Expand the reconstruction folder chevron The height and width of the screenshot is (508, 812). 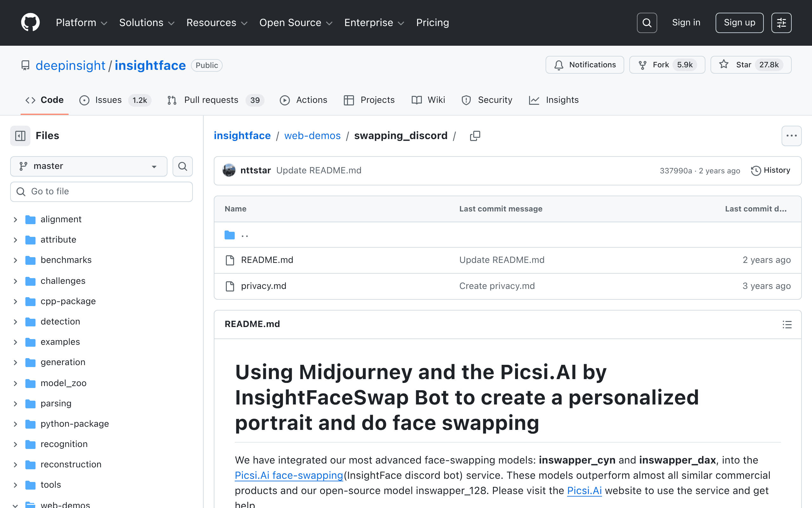pos(15,465)
